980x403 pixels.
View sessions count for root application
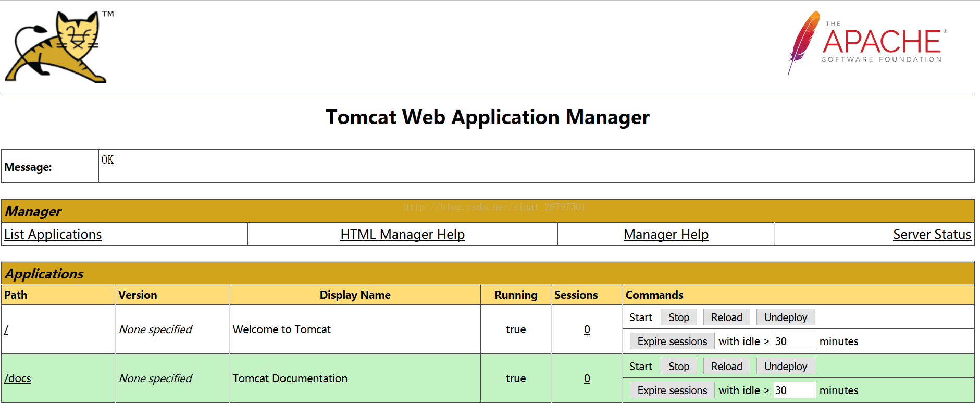coord(587,329)
